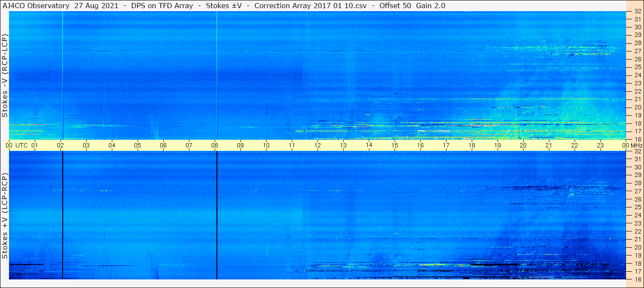644x288 pixels.
Task: Click the 16 MHz label of lower Stokes +V panel
Action: click(637, 279)
